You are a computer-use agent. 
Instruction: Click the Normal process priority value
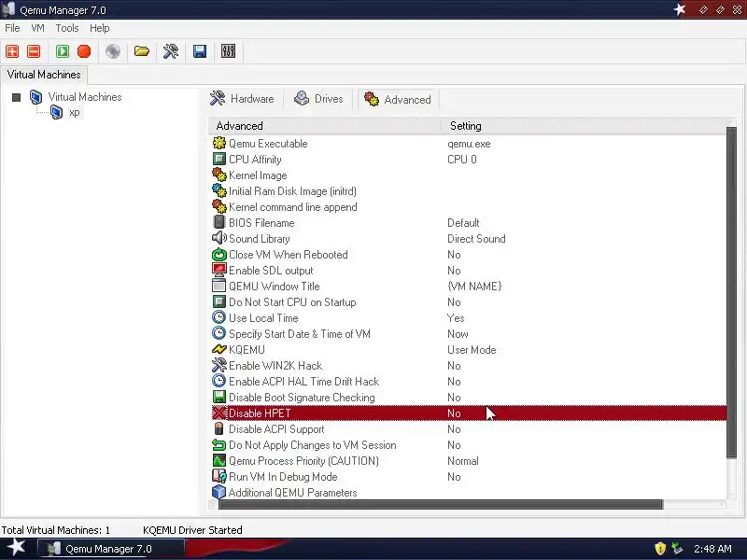click(462, 461)
